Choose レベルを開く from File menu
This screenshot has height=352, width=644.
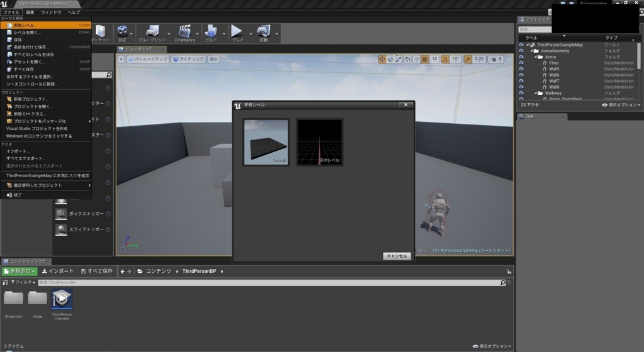[45, 33]
